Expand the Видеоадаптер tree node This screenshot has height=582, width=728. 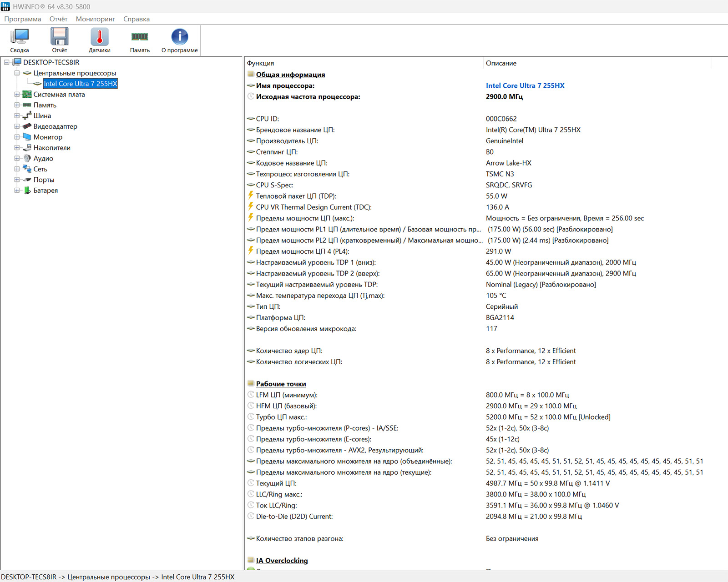tap(17, 126)
